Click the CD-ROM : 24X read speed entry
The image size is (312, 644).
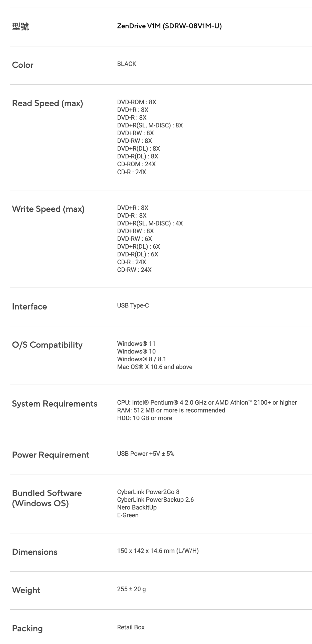point(136,164)
